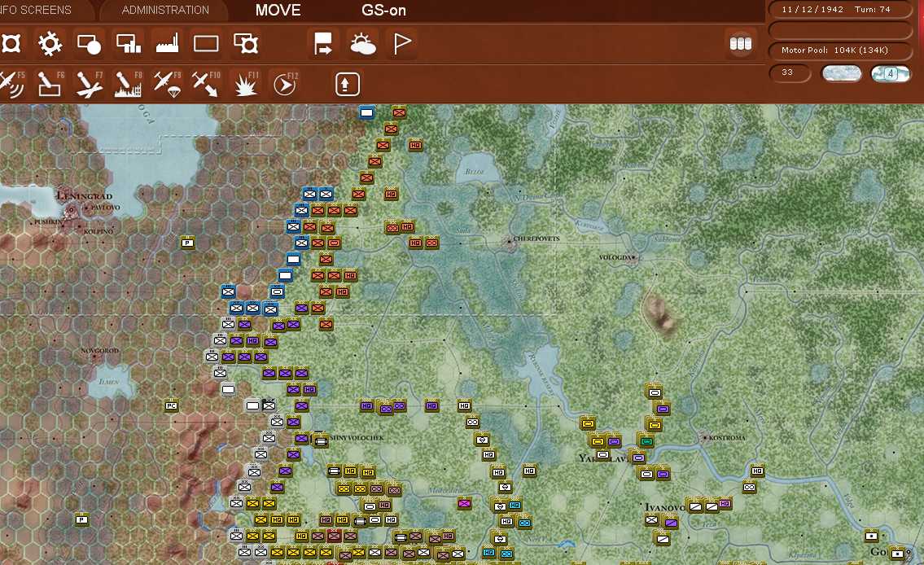Select the F5 air recon mode icon
Screen dimensions: 924x565
click(11, 84)
